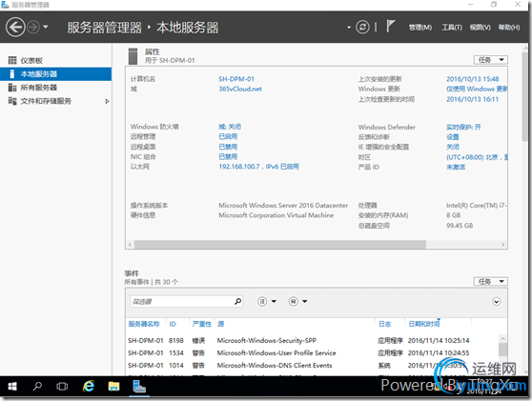This screenshot has height=401, width=532.
Task: Open the 任务 dropdown in properties panel
Action: (491, 60)
